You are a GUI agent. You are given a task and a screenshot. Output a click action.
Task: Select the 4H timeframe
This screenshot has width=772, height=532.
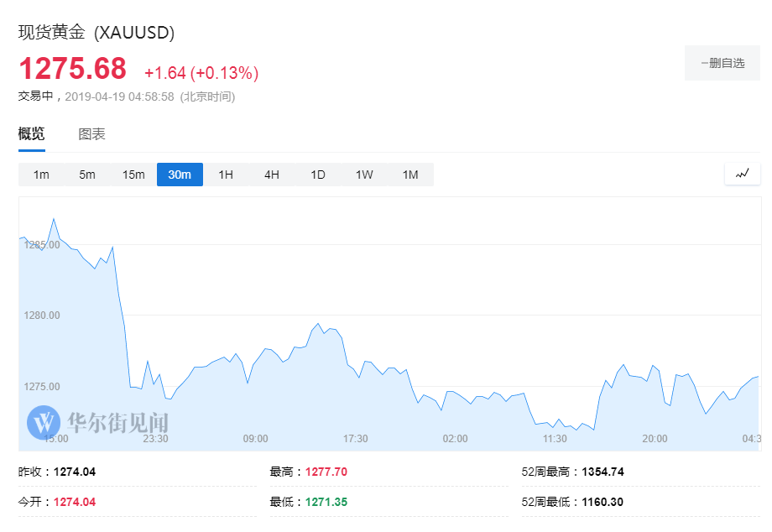[271, 174]
